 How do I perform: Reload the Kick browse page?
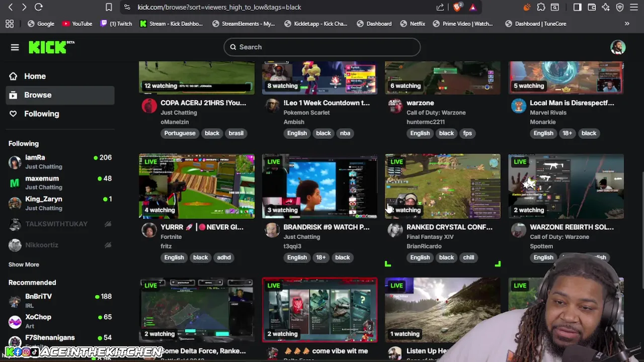(x=39, y=7)
